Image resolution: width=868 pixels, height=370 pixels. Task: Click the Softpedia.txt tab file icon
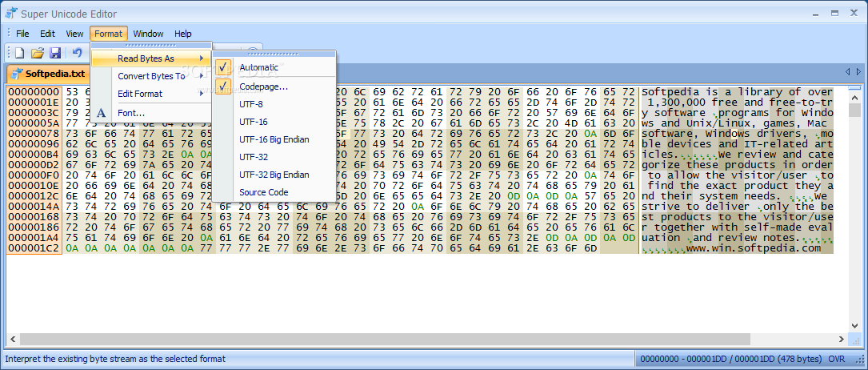tap(17, 73)
